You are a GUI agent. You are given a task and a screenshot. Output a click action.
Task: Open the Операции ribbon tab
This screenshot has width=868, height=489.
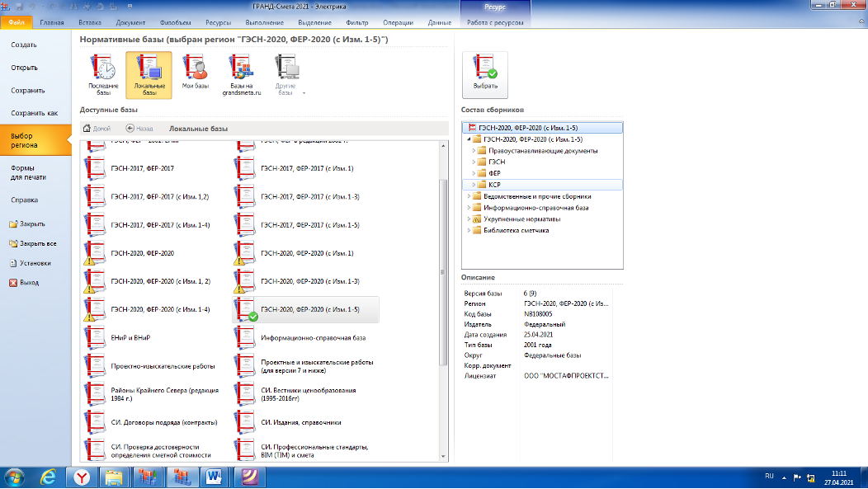pyautogui.click(x=398, y=23)
